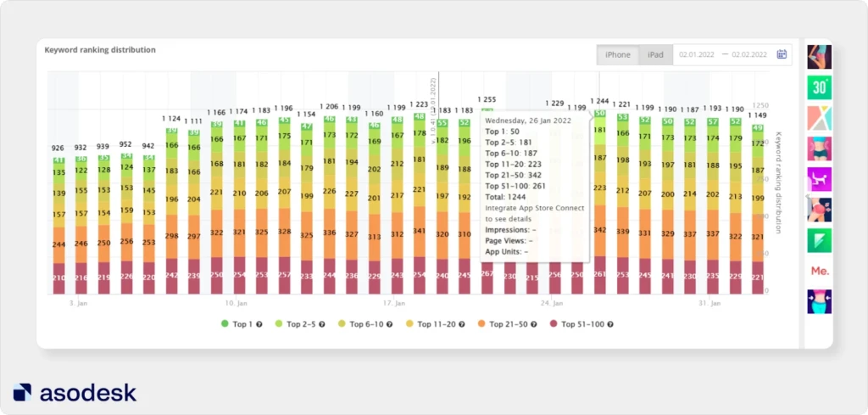This screenshot has height=415, width=868.
Task: Select the 'Me.' app icon
Action: 820,271
